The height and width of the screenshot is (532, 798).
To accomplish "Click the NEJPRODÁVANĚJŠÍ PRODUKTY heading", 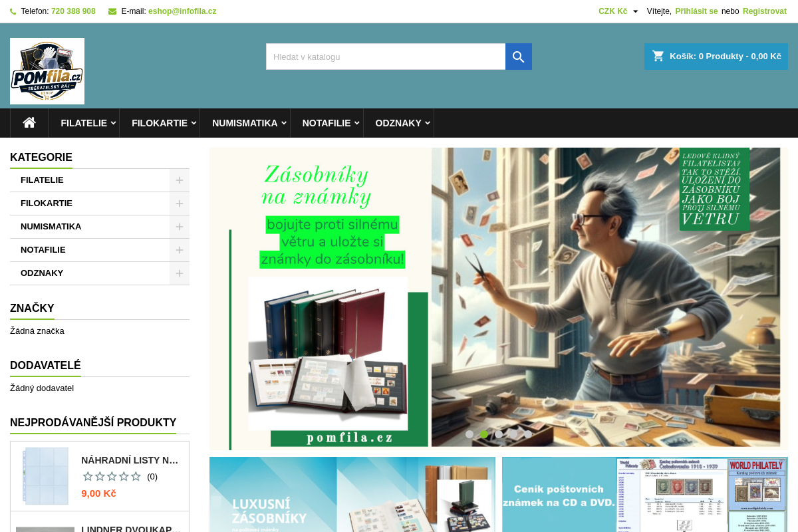I will pyautogui.click(x=93, y=422).
